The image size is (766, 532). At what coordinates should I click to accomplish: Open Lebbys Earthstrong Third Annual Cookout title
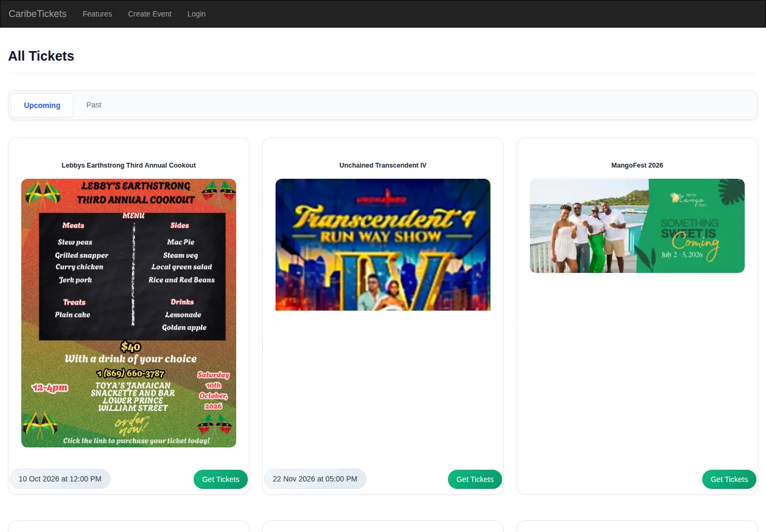click(129, 165)
